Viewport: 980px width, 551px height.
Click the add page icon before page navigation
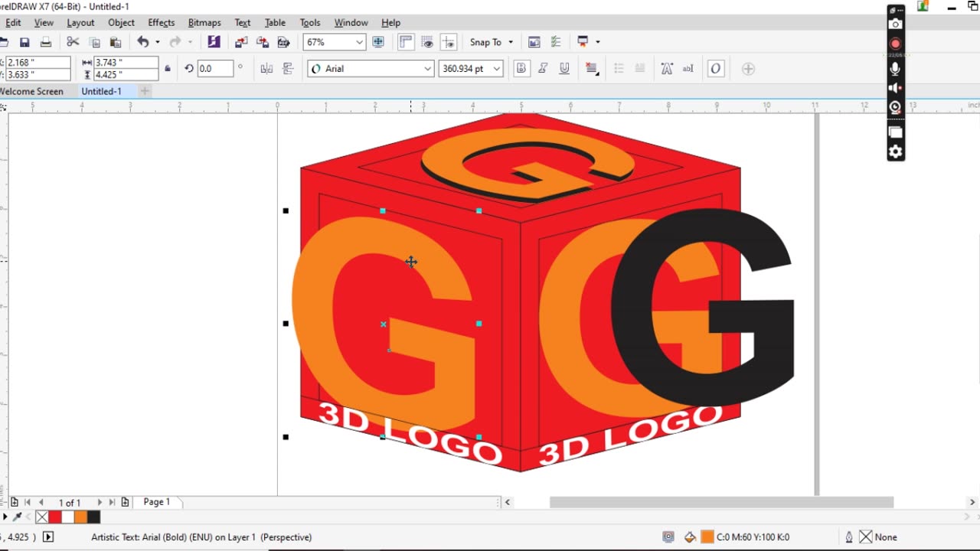click(14, 502)
